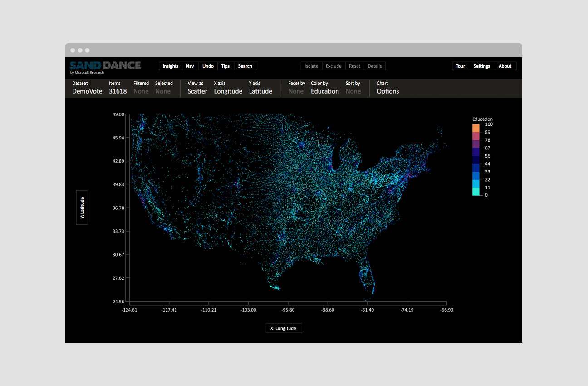
Task: Click the Y: Latitude axis button
Action: click(x=82, y=208)
